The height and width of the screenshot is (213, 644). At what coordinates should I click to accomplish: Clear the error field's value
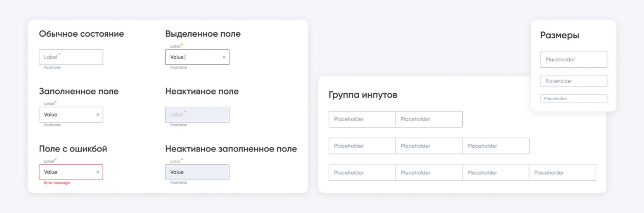coord(98,172)
